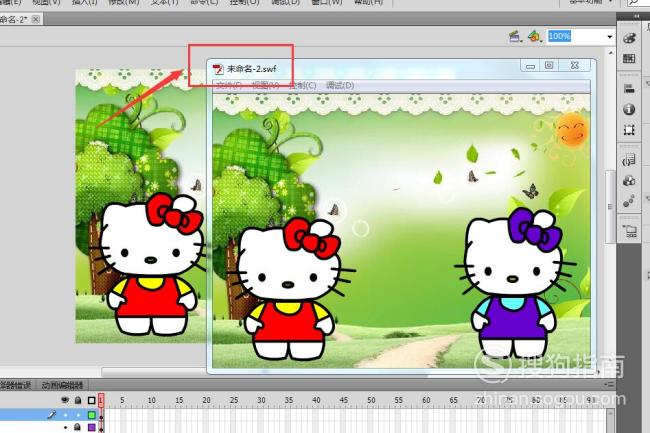Toggle show/hide all layers eye icon
Screen dimensions: 650x433
pos(65,400)
